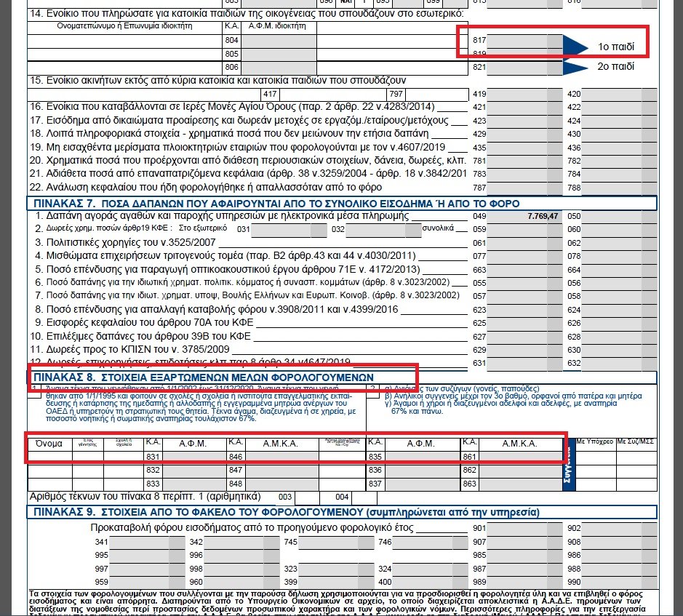Select the field for code 055
The height and width of the screenshot is (616, 683).
(524, 283)
